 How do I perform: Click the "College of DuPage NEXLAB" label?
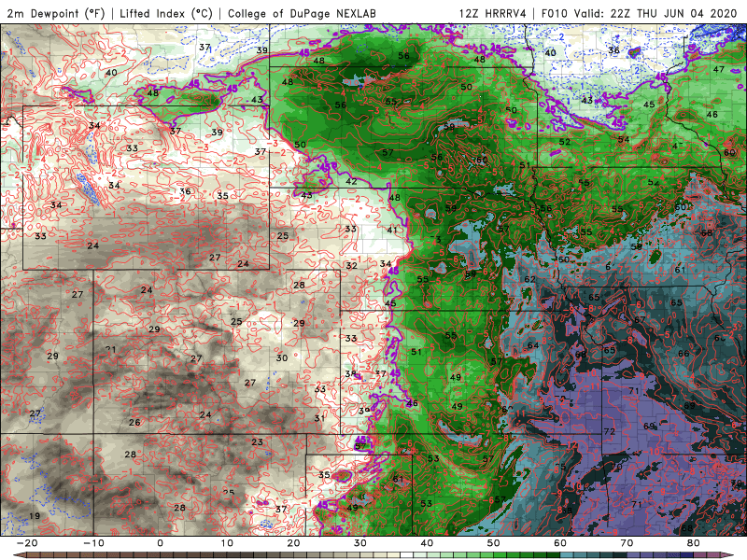302,13
